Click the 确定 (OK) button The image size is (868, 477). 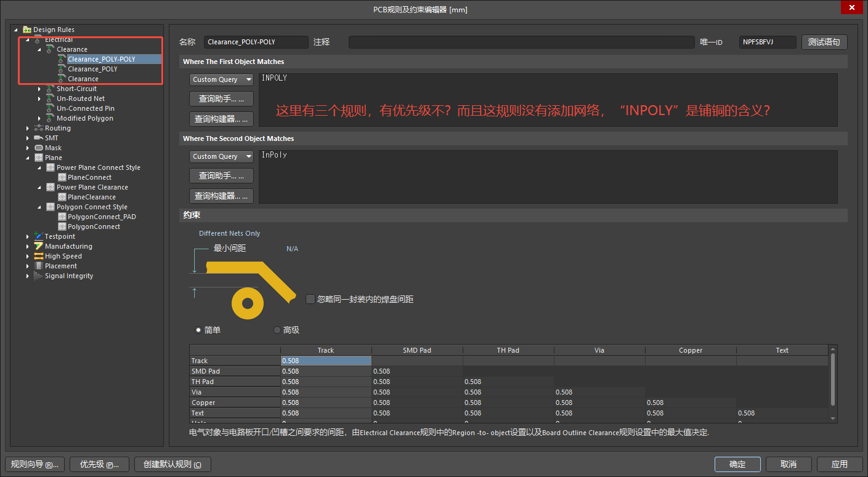(737, 464)
